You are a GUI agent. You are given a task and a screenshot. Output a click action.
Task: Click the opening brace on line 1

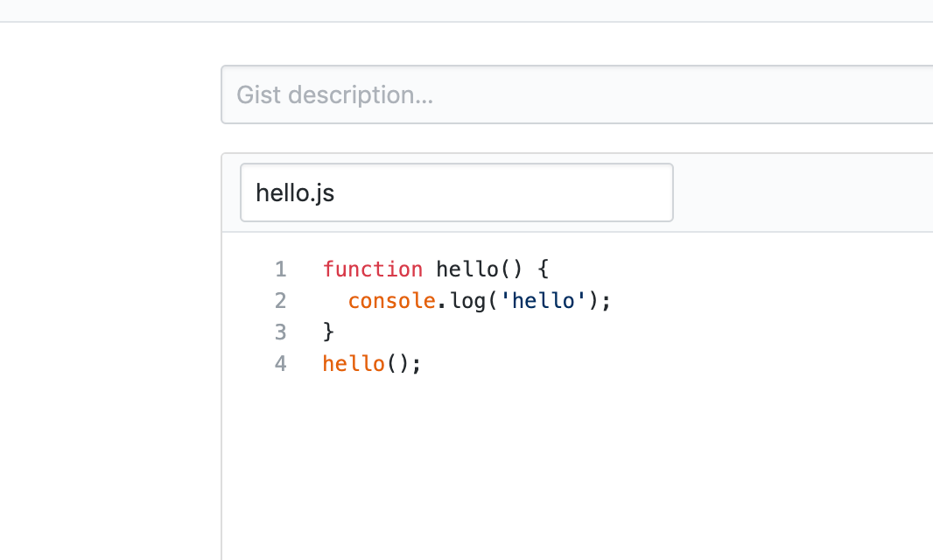pyautogui.click(x=543, y=269)
